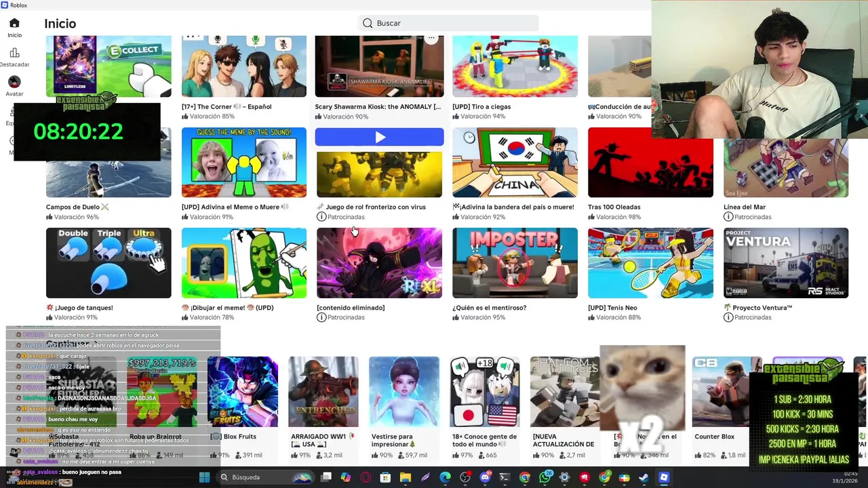Open the Tras 100 Oleadas thumbnail
This screenshot has width=868, height=488.
click(651, 163)
